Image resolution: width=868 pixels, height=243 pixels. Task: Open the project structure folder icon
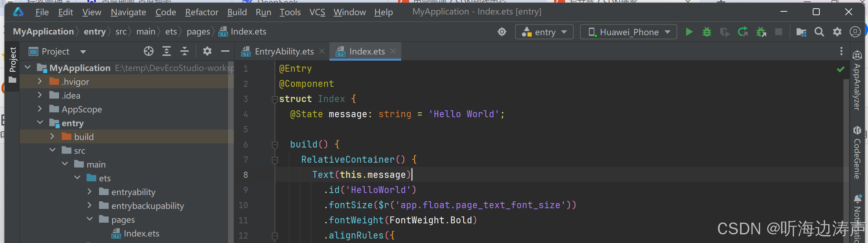pyautogui.click(x=801, y=32)
